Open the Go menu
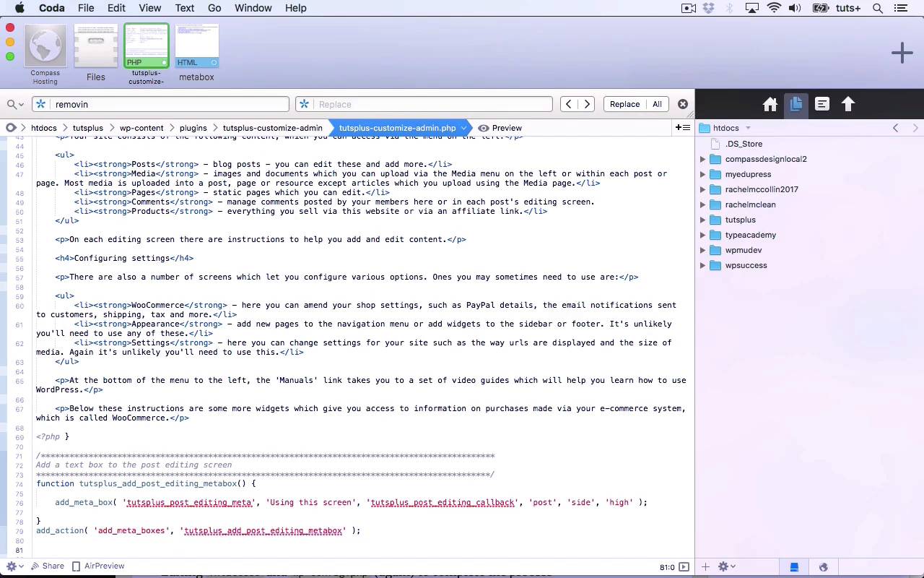The height and width of the screenshot is (578, 924). point(214,8)
